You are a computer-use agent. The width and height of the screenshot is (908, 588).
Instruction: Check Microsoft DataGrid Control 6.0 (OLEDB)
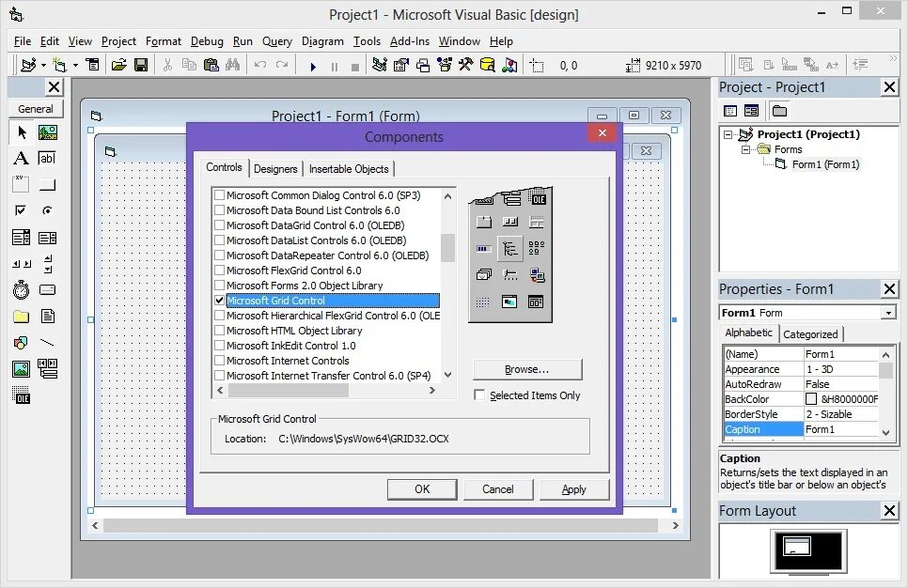tap(219, 225)
